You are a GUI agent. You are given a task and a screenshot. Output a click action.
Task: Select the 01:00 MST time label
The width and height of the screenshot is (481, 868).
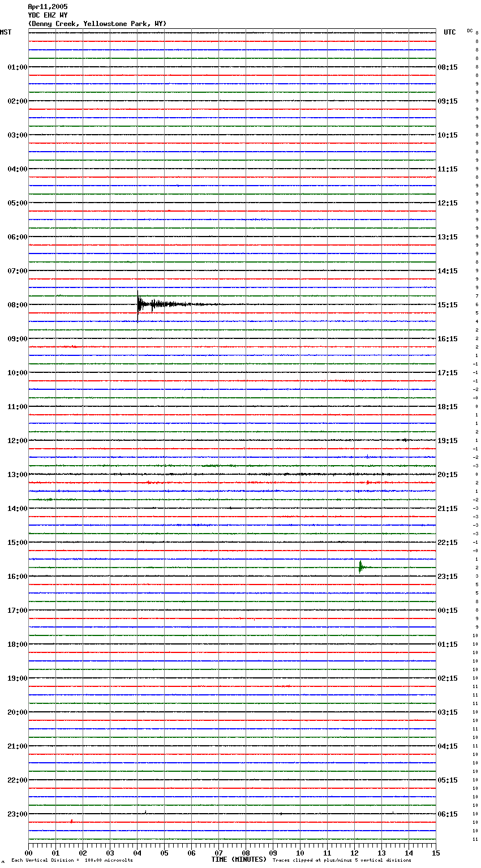pyautogui.click(x=17, y=67)
